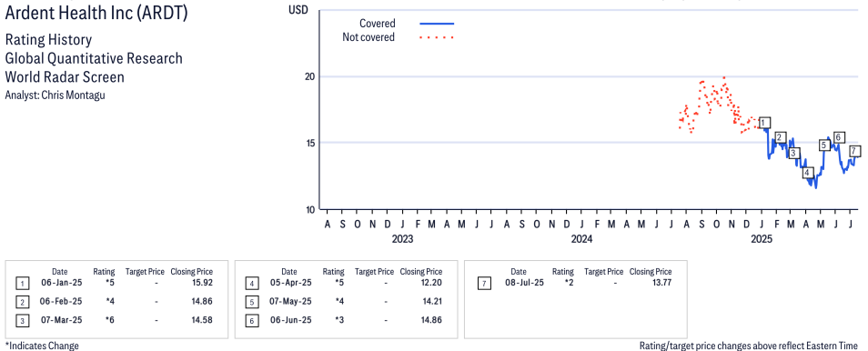The height and width of the screenshot is (351, 868).
Task: Select chart marker 6 on the chart
Action: 839,137
